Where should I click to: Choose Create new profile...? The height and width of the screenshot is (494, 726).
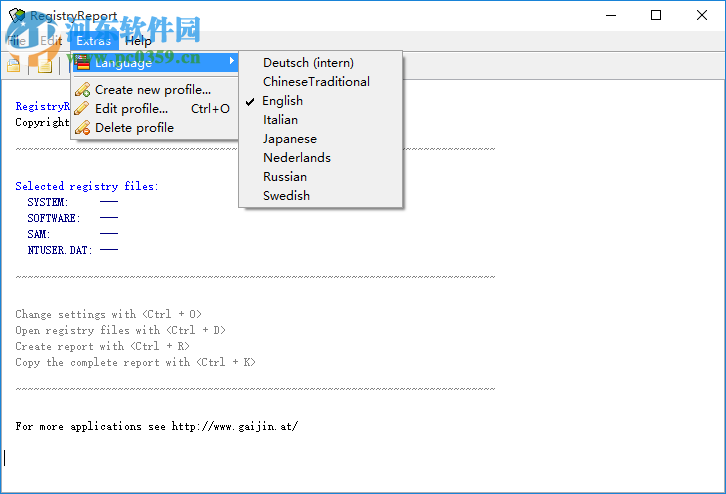click(x=155, y=89)
